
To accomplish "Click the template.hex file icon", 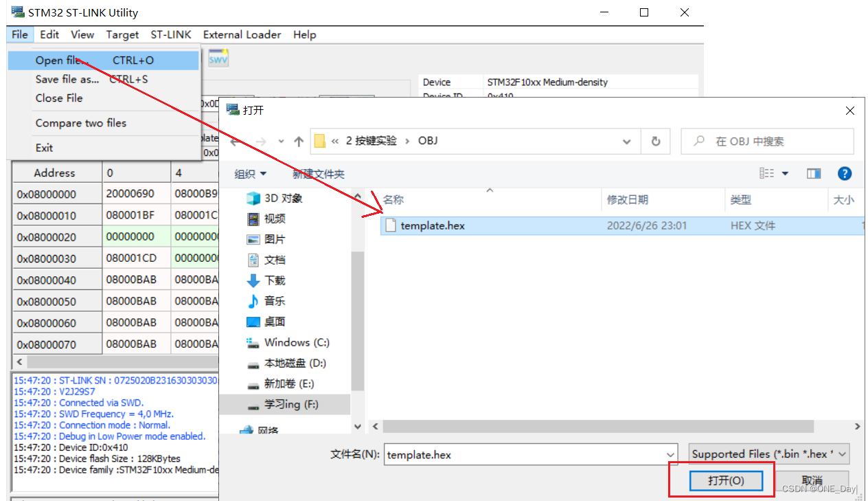I will click(391, 225).
